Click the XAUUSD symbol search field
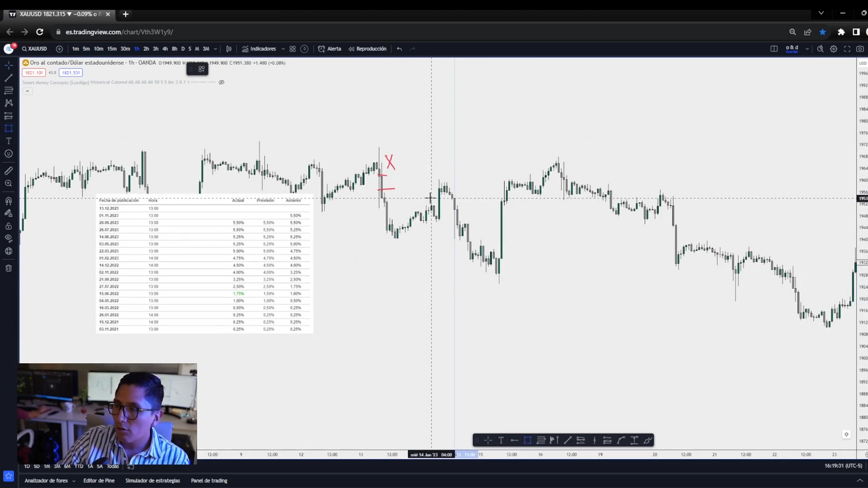 click(x=34, y=49)
